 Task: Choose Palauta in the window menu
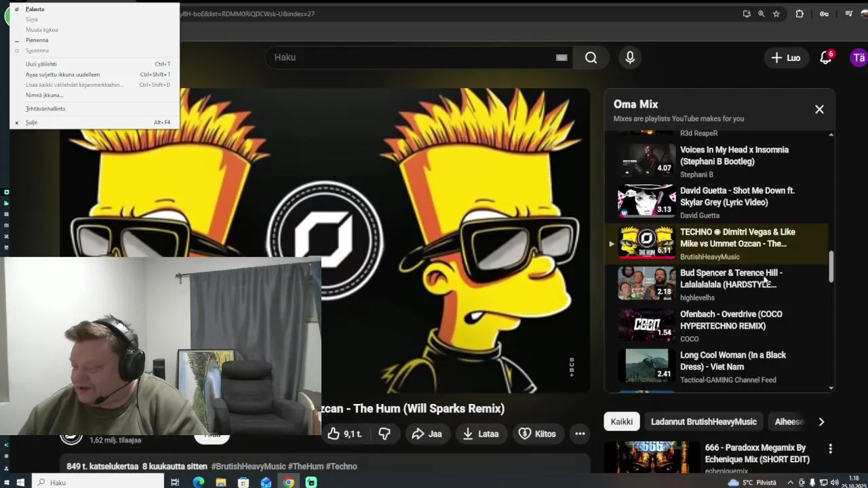[94, 9]
